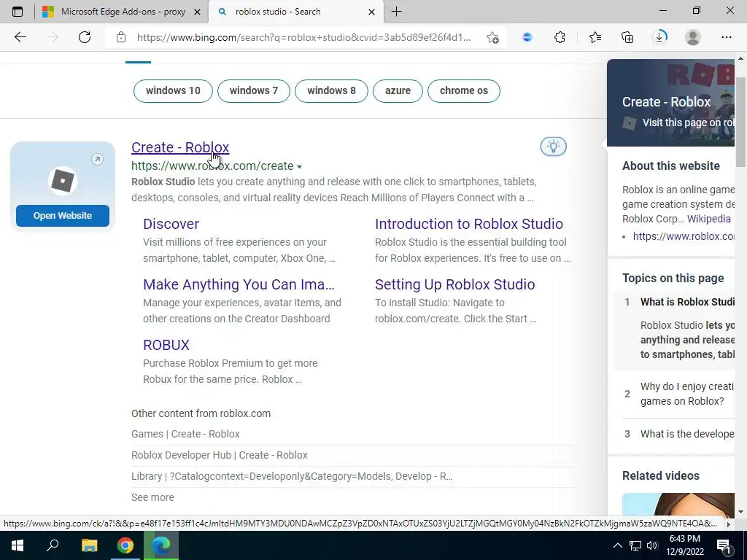Open the Downloads icon
Viewport: 747px width, 560px height.
(x=659, y=37)
